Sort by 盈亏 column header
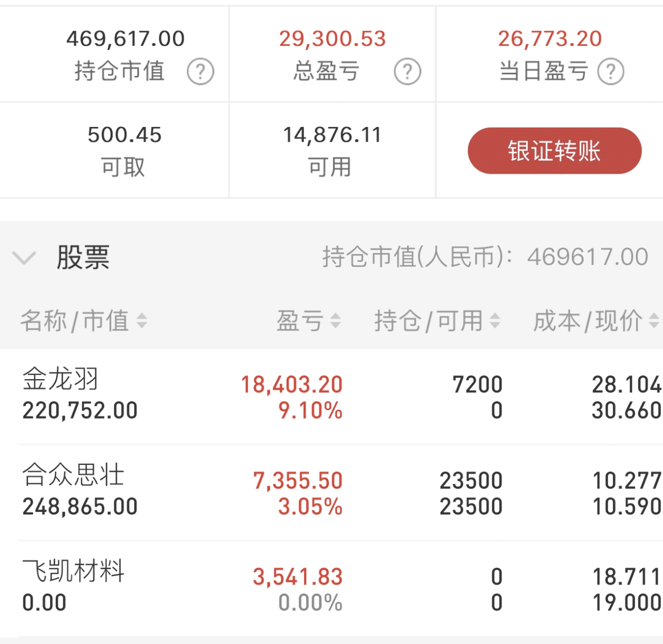 coord(300,321)
